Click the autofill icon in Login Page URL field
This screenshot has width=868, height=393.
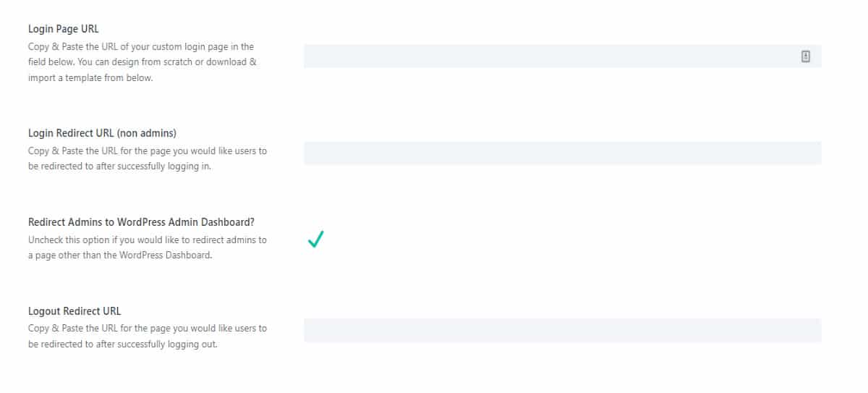click(x=805, y=56)
